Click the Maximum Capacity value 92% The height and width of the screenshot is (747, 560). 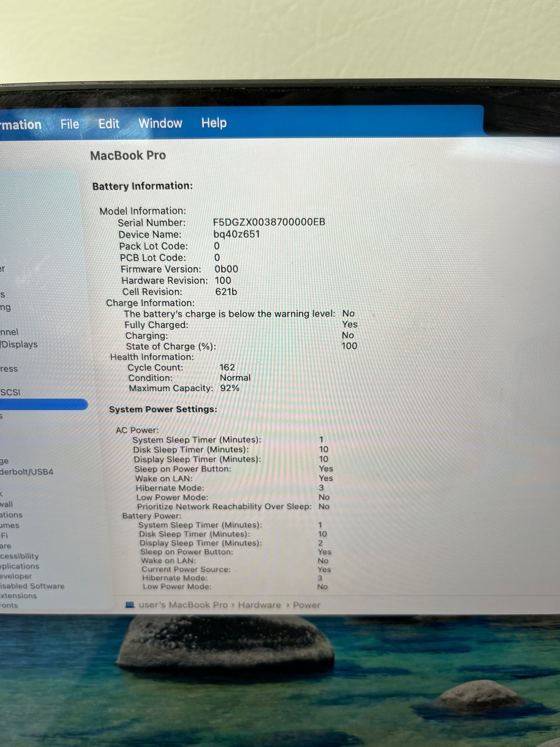pos(230,388)
